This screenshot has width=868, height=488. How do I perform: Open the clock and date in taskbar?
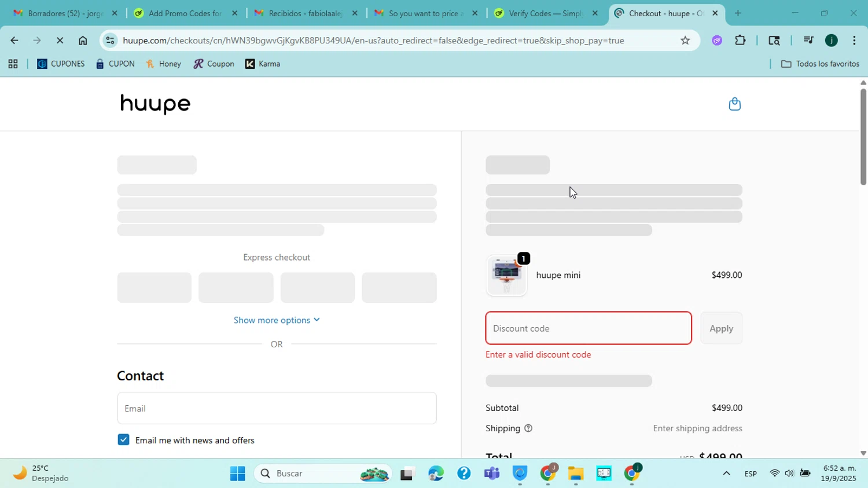[838, 474]
